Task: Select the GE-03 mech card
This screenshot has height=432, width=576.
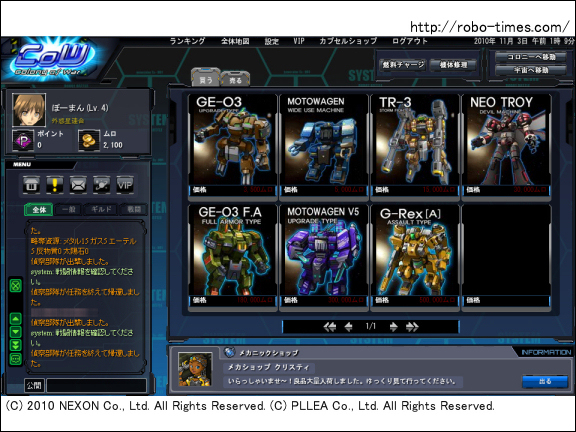Action: (x=233, y=147)
